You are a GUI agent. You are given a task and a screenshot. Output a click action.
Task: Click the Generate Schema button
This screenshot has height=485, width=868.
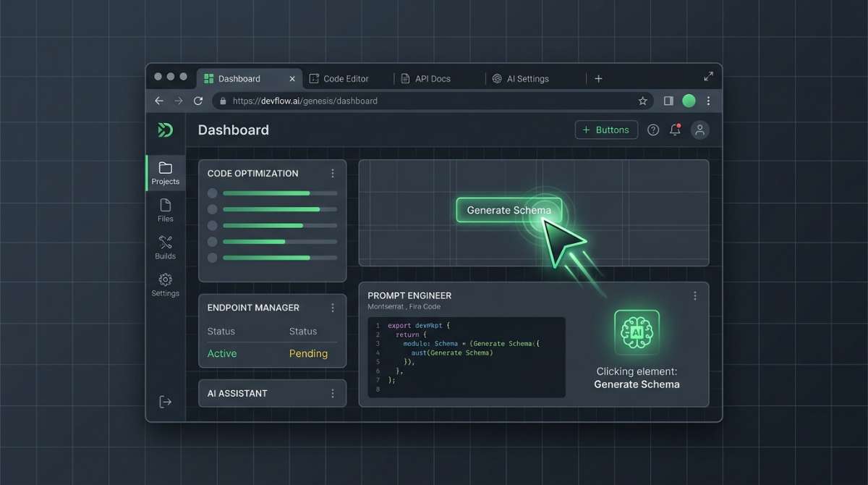tap(509, 211)
